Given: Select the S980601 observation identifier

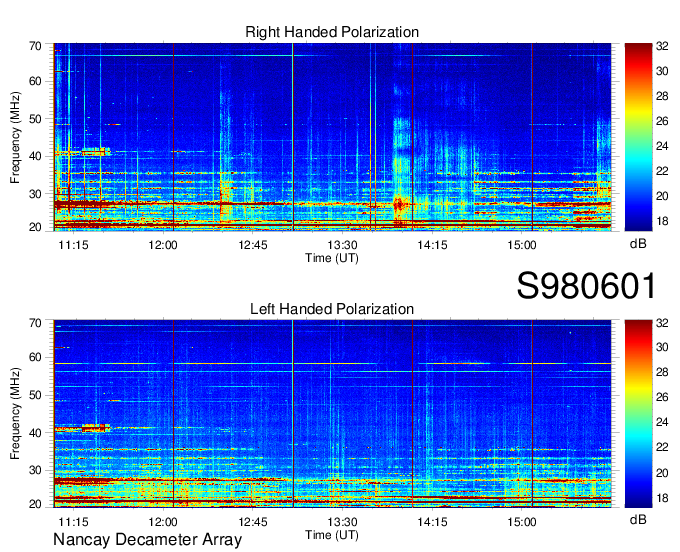Looking at the screenshot, I should point(586,286).
